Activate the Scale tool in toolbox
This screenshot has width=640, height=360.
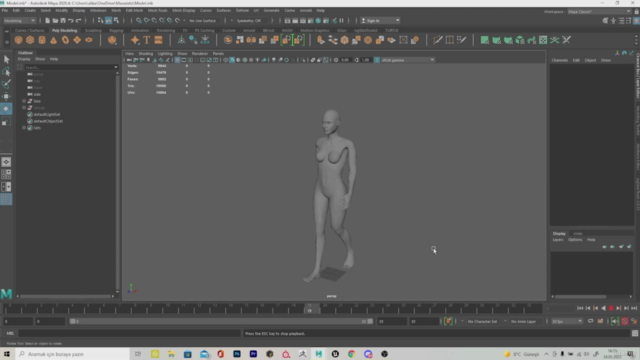point(6,121)
